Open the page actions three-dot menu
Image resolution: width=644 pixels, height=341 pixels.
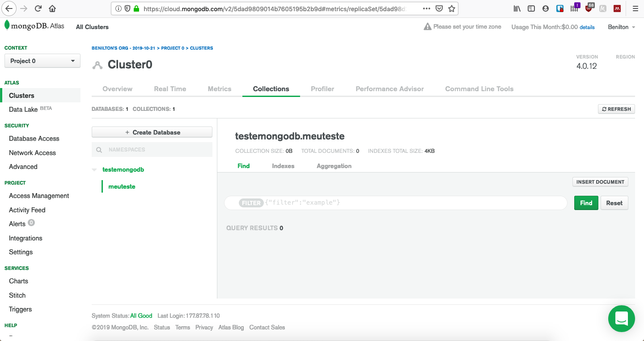(x=427, y=8)
